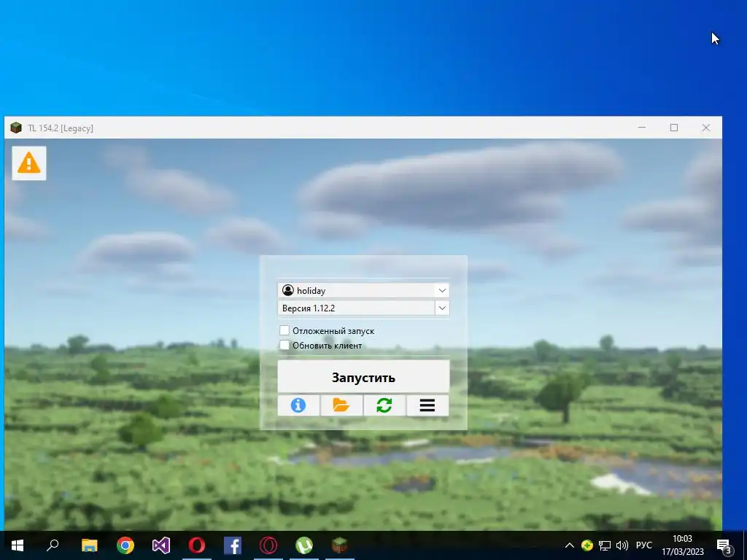
Task: Open network status tray icon
Action: pyautogui.click(x=605, y=545)
